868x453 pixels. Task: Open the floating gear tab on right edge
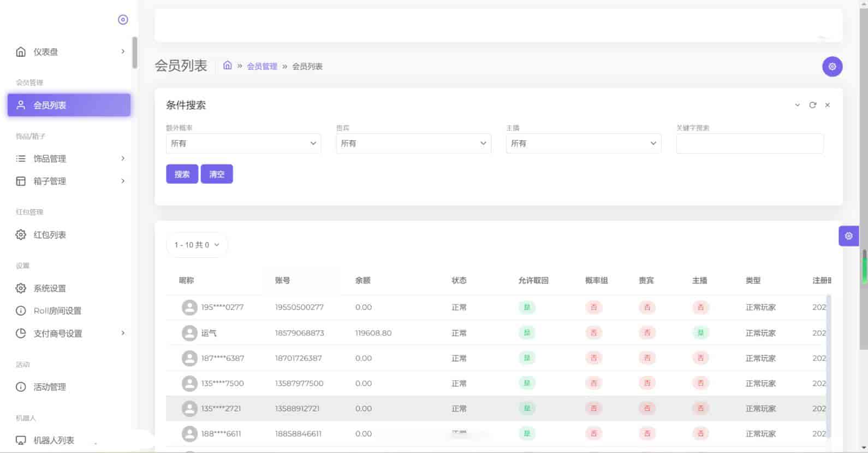848,236
